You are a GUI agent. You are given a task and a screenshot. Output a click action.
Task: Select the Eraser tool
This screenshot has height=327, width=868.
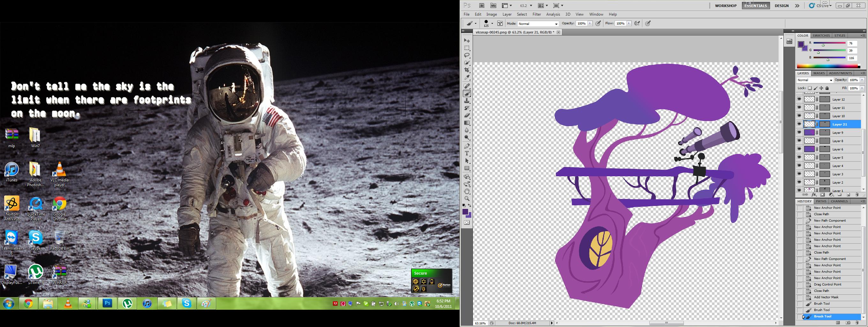467,116
